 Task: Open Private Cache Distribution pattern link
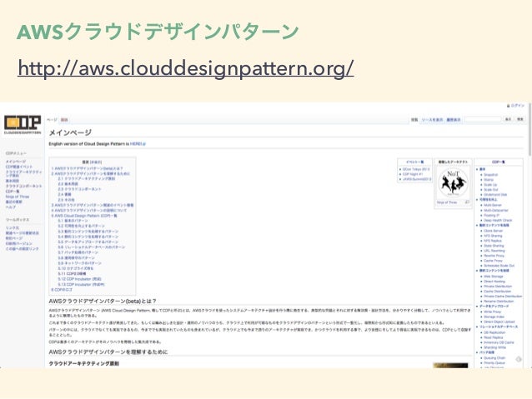[x=503, y=297]
